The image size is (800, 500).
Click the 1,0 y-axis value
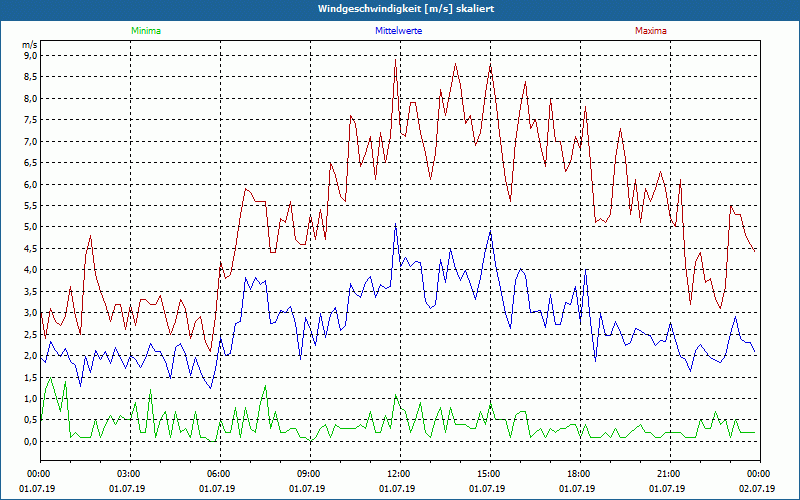pos(30,398)
